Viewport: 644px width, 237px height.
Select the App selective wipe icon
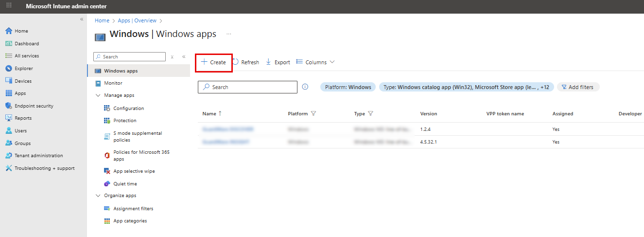point(107,171)
